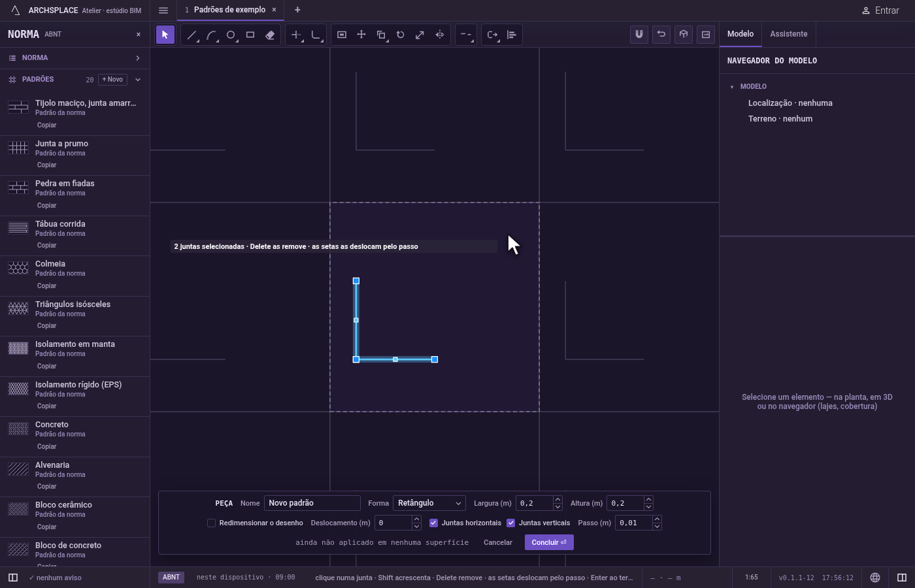
Task: Click the + Novo pattern button
Action: pos(112,80)
